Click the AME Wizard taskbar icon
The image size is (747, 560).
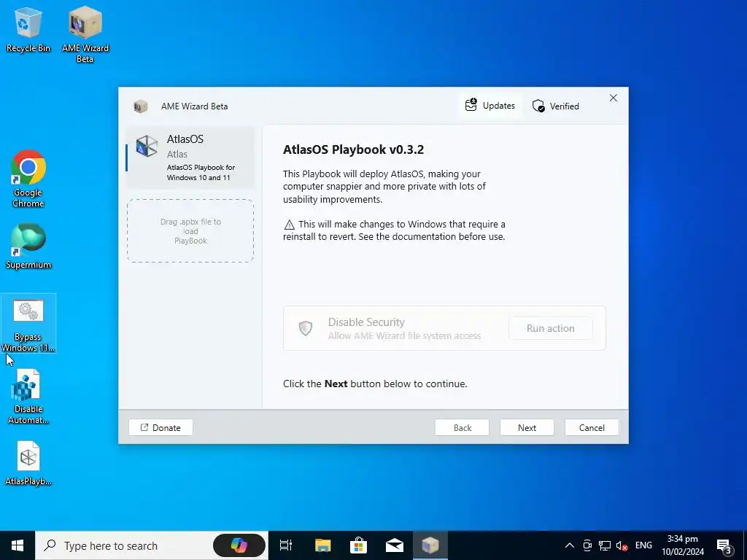430,545
